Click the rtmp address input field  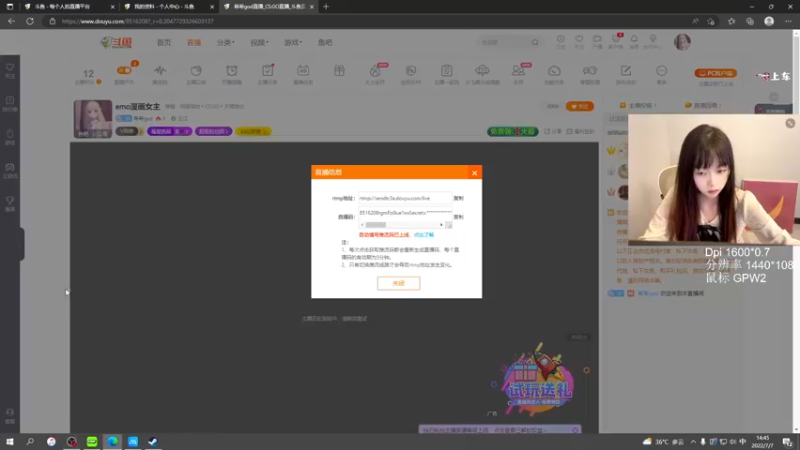(x=405, y=198)
